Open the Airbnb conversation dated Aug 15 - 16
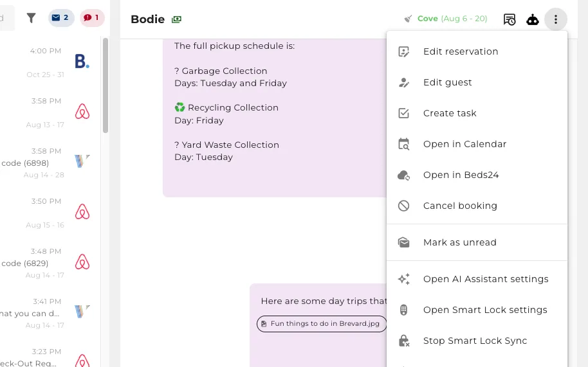 click(49, 213)
